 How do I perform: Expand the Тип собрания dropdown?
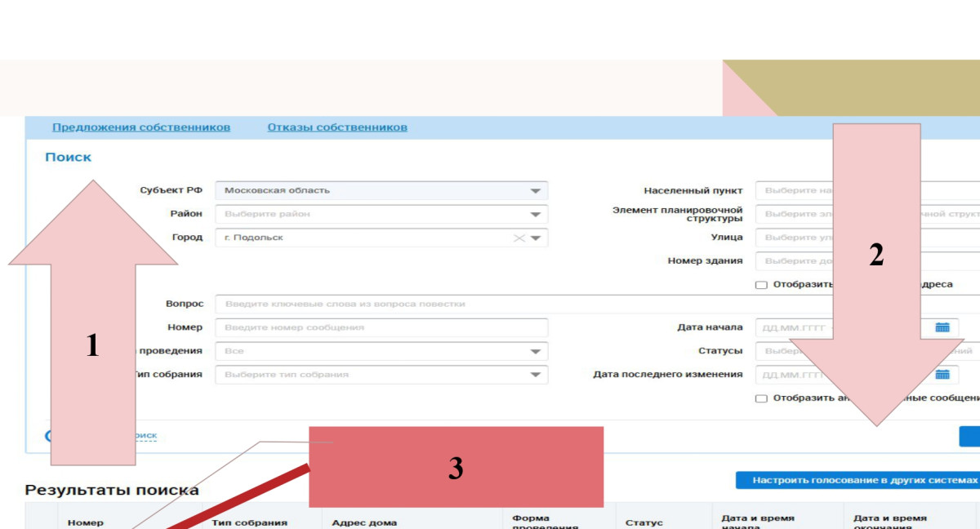tap(535, 375)
